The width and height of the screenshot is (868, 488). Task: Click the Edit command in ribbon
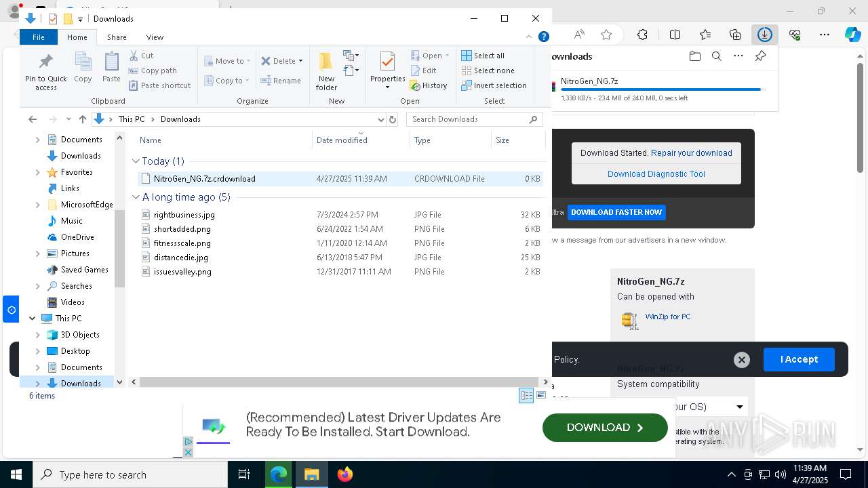pyautogui.click(x=424, y=70)
